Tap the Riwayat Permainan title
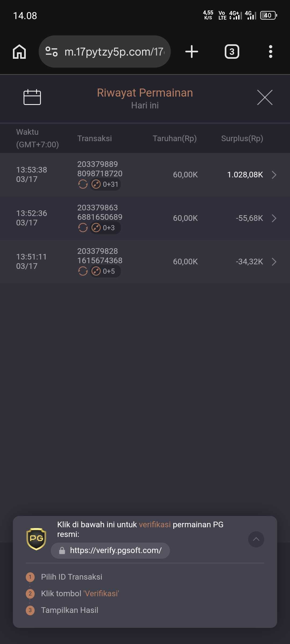The height and width of the screenshot is (644, 290). tap(145, 93)
